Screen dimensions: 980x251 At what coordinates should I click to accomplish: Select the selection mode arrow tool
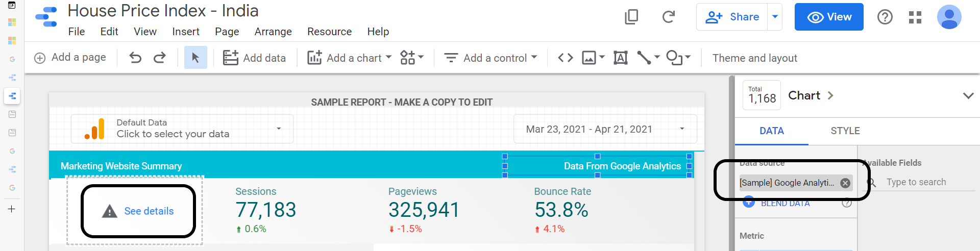pyautogui.click(x=195, y=58)
